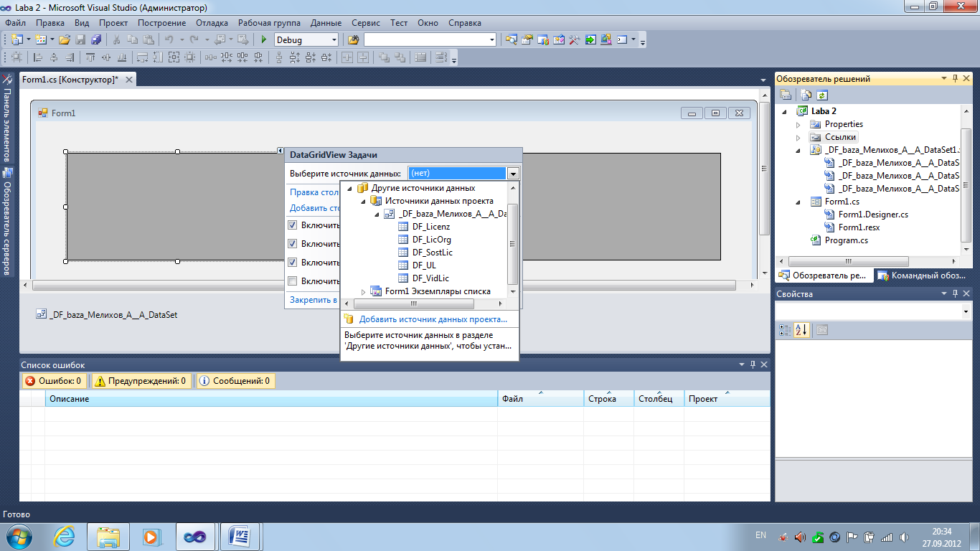The height and width of the screenshot is (551, 980).
Task: Select _DF_baza_Мелихов_А__А_DataSet tray component
Action: (x=106, y=314)
